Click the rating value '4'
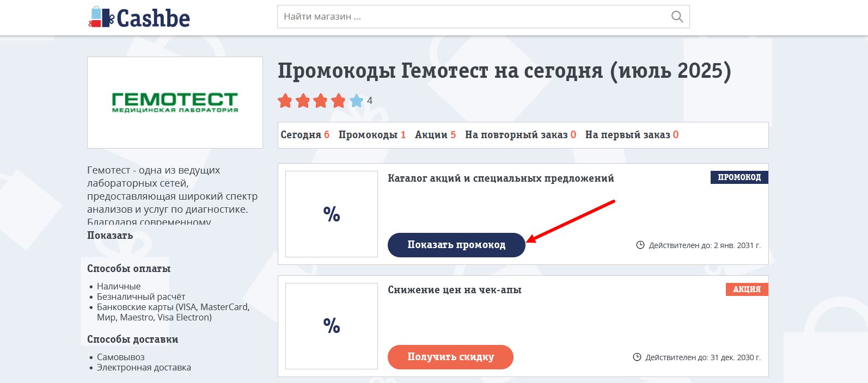This screenshot has width=868, height=383. coord(370,101)
